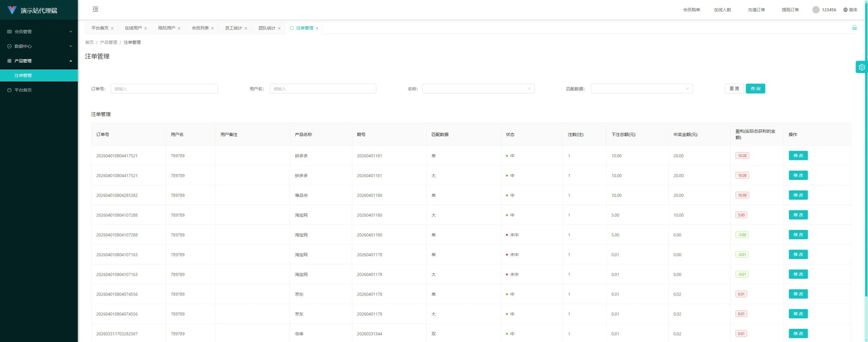Open 充值订单 in the top bar
The height and width of the screenshot is (342, 868).
pyautogui.click(x=756, y=10)
